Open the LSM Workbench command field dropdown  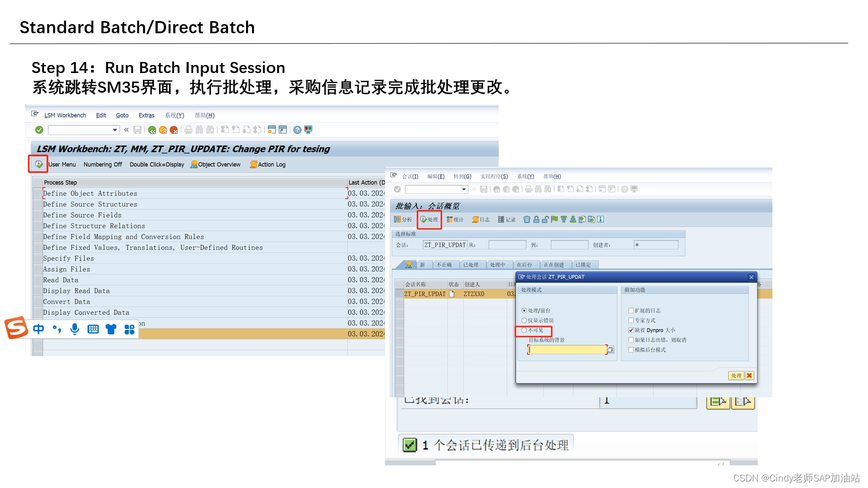115,129
